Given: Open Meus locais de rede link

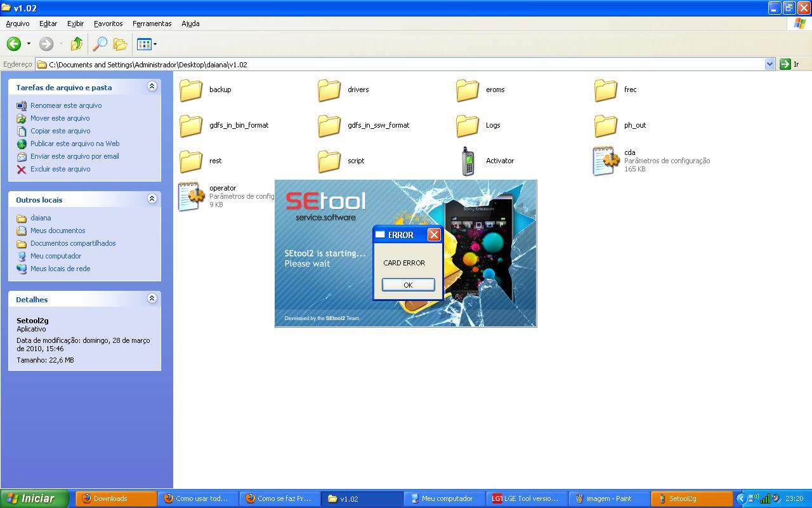Looking at the screenshot, I should [x=60, y=269].
